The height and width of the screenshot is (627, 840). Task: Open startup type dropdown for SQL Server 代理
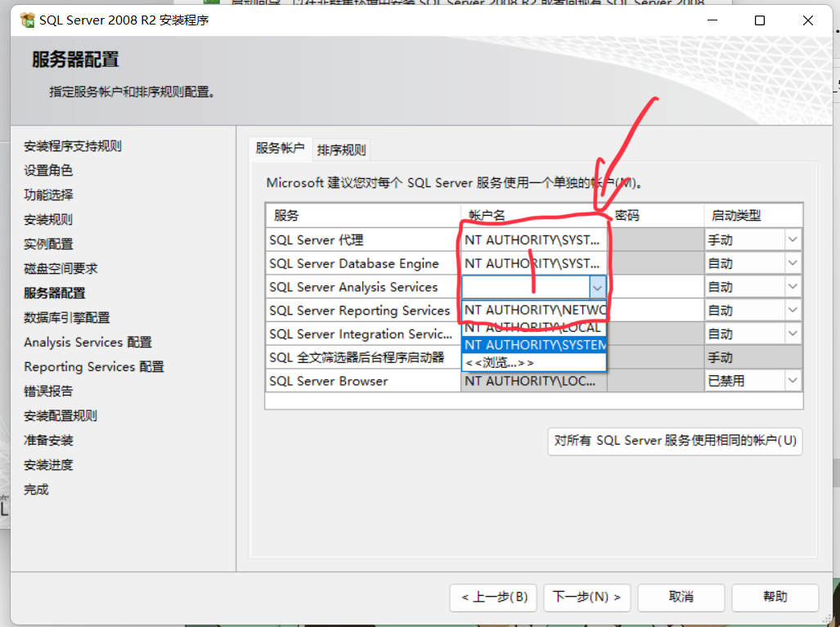[x=793, y=240]
